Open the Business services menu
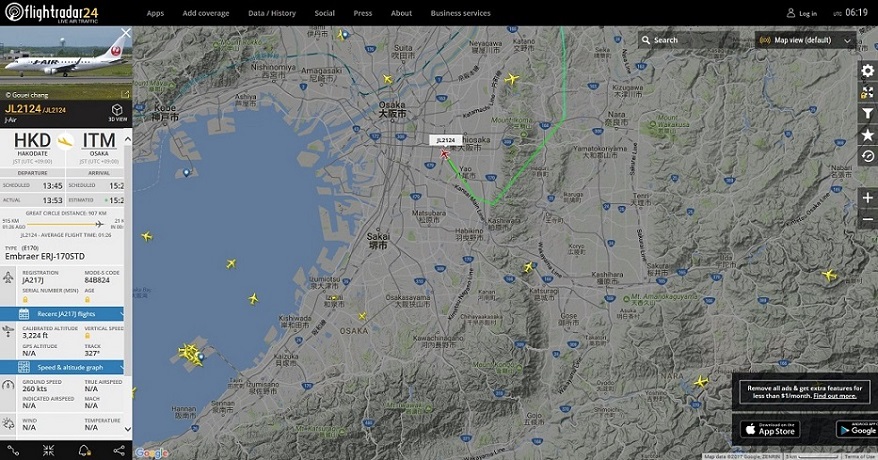This screenshot has width=878, height=460. pyautogui.click(x=460, y=13)
